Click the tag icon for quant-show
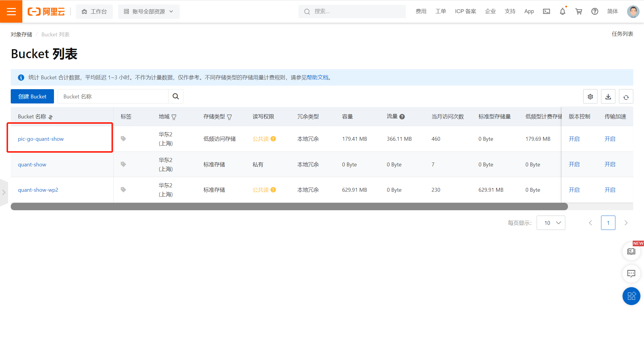The width and height of the screenshot is (644, 362). tap(123, 164)
